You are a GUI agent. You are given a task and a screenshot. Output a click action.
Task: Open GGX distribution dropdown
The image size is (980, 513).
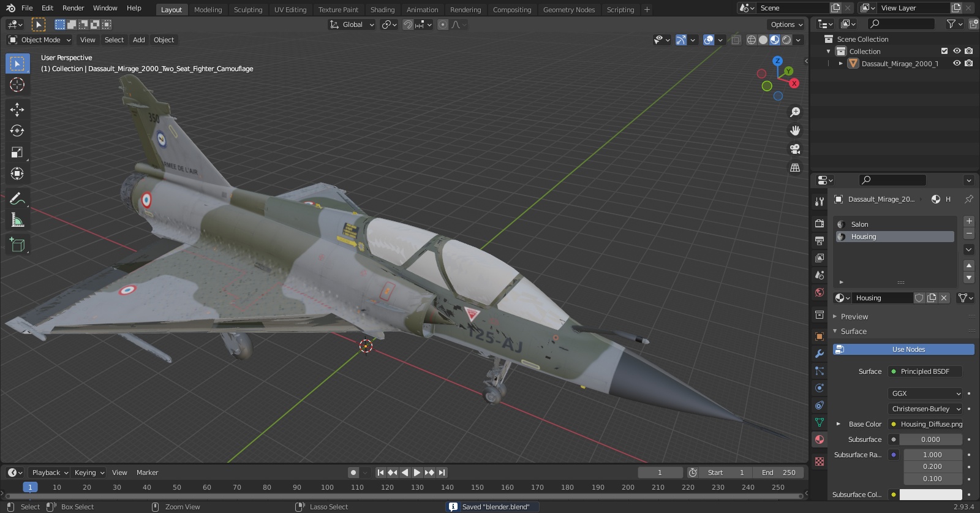click(x=925, y=393)
